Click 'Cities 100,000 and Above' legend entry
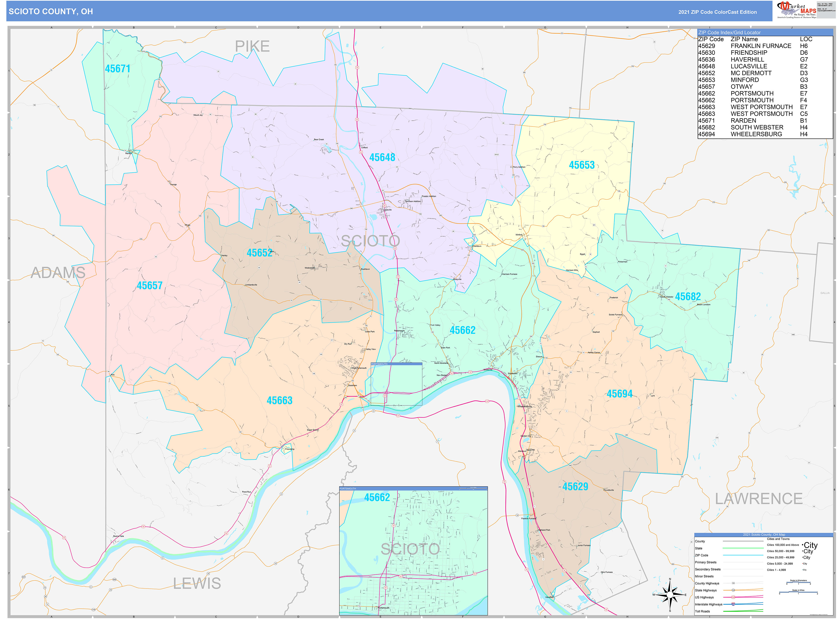This screenshot has width=840, height=619. pyautogui.click(x=783, y=545)
